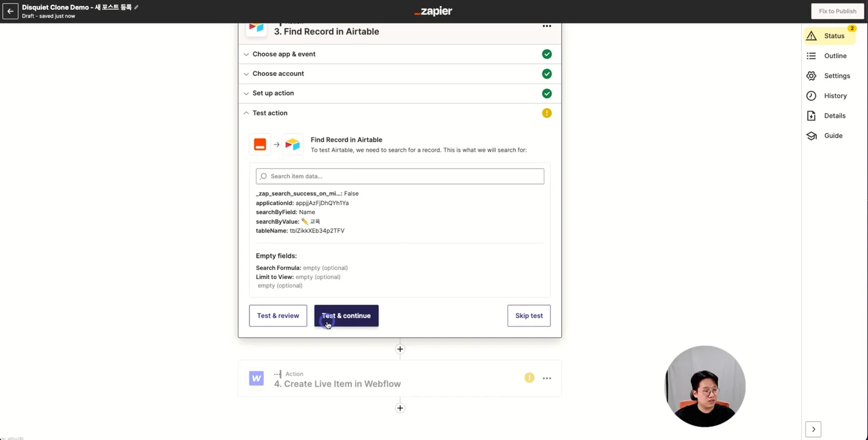Screen dimensions: 868x440
Task: Click the Guide graduation cap icon
Action: click(x=812, y=136)
